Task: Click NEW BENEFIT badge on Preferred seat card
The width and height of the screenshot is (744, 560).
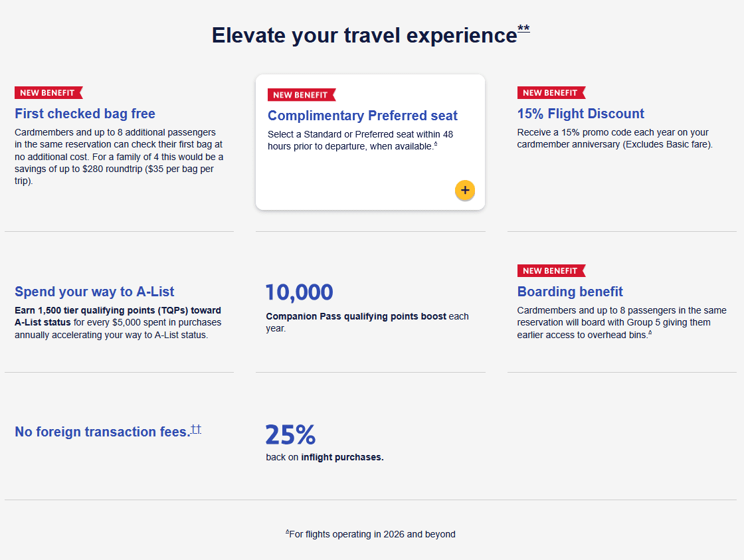Action: tap(301, 95)
